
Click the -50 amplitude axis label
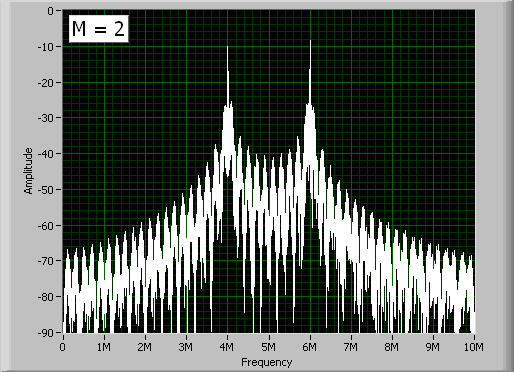46,190
